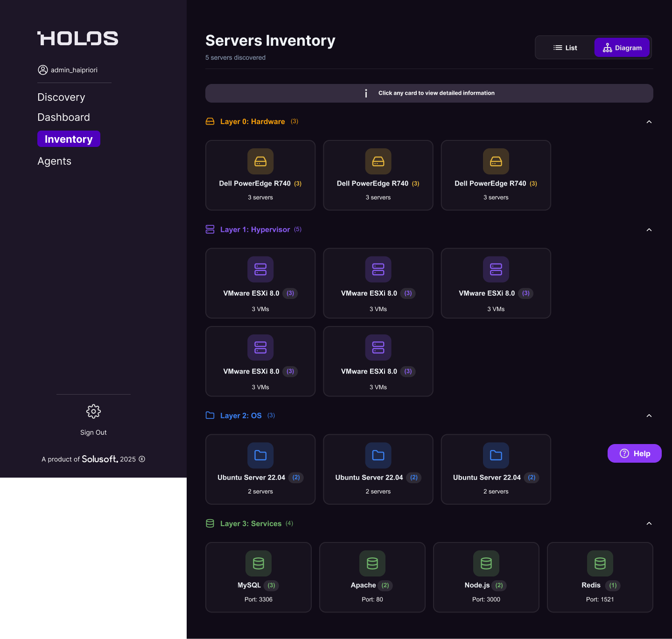Open settings via the gear icon
This screenshot has height=639, width=672.
[x=93, y=411]
